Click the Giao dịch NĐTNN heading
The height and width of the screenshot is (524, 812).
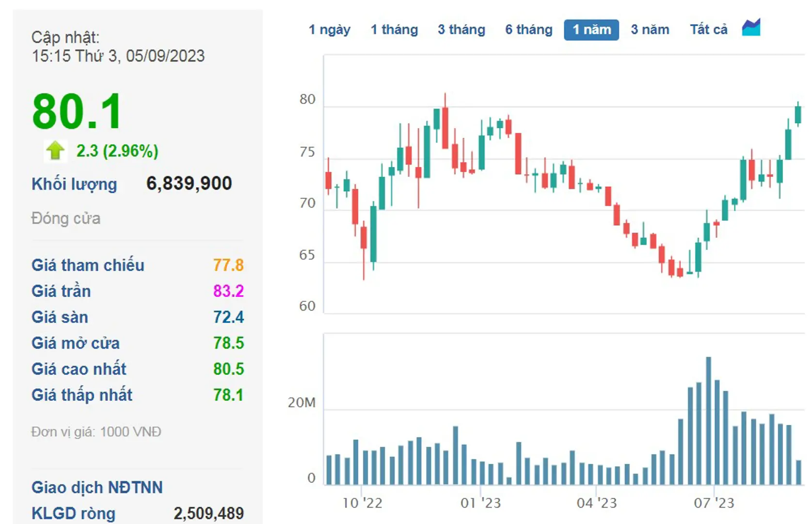(97, 488)
